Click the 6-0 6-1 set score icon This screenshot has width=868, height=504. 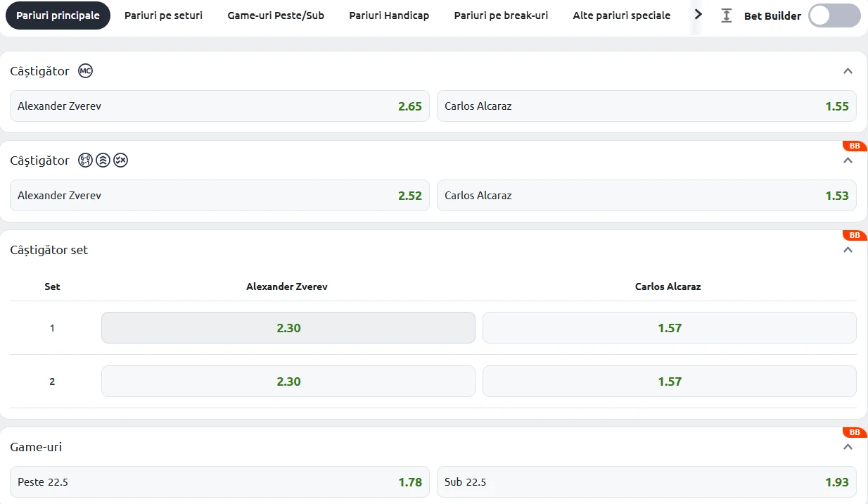point(86,160)
